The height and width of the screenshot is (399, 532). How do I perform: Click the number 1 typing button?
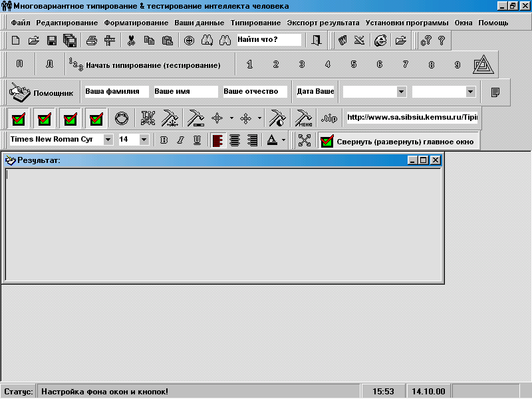pyautogui.click(x=250, y=65)
